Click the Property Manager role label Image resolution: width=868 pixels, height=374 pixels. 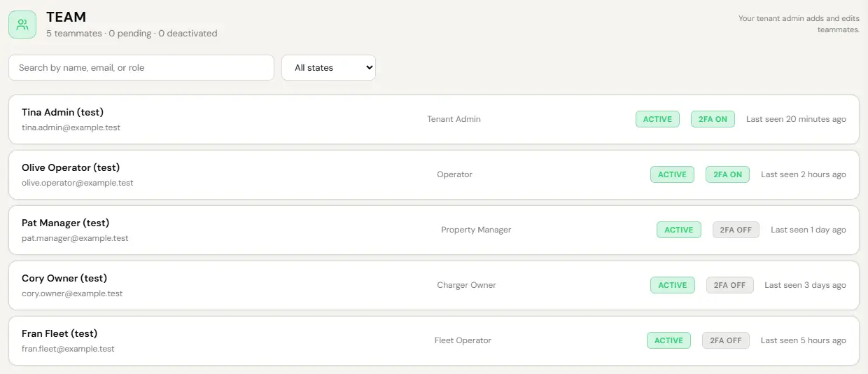pyautogui.click(x=476, y=230)
